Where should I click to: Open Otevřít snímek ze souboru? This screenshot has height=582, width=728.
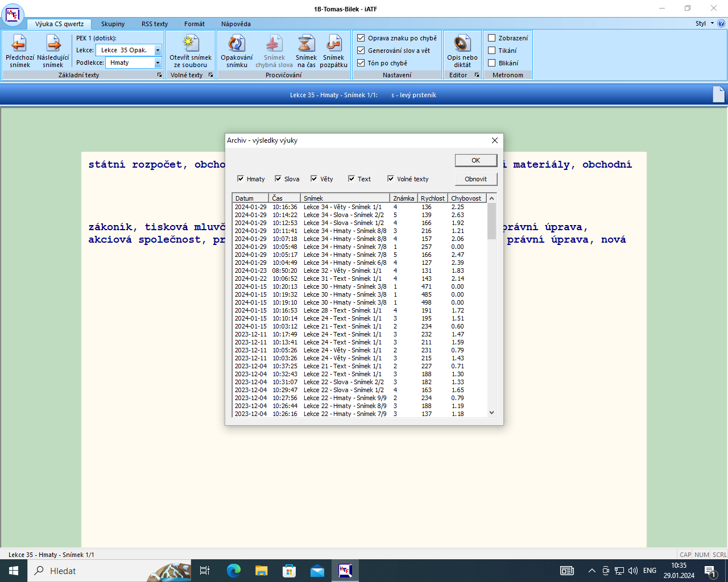[x=190, y=44]
